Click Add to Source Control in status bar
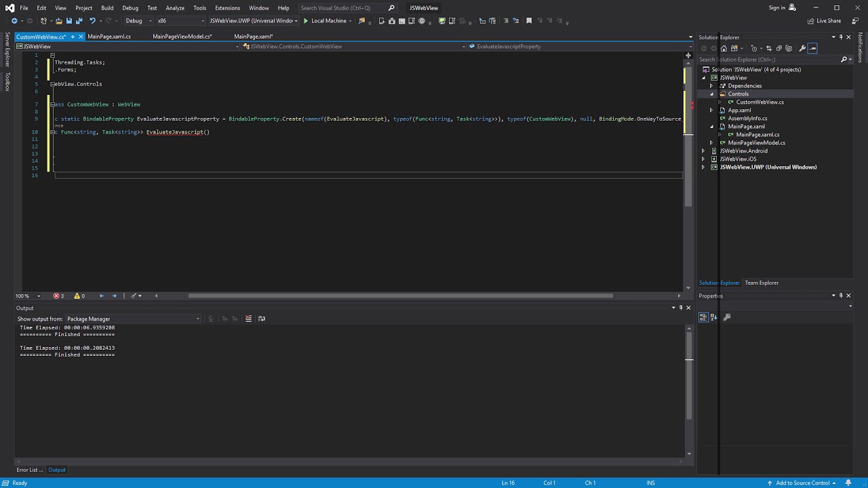 pyautogui.click(x=802, y=483)
